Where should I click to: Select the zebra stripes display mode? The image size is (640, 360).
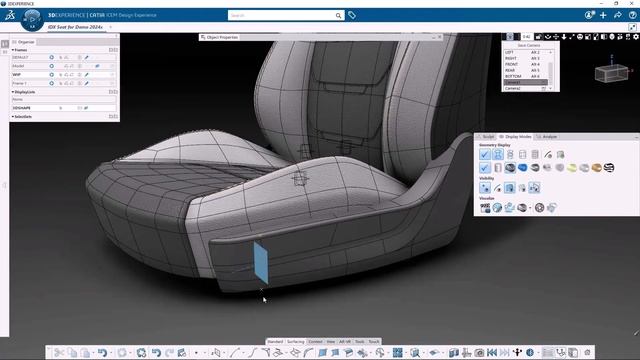609,168
